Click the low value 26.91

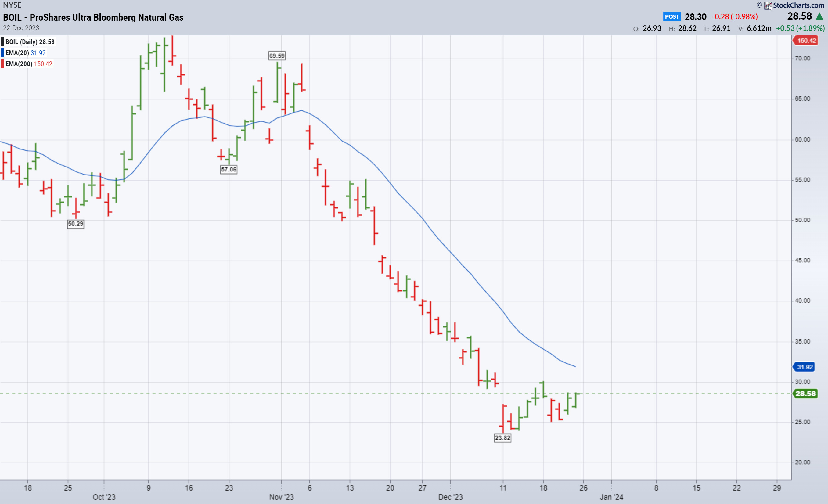click(x=721, y=28)
